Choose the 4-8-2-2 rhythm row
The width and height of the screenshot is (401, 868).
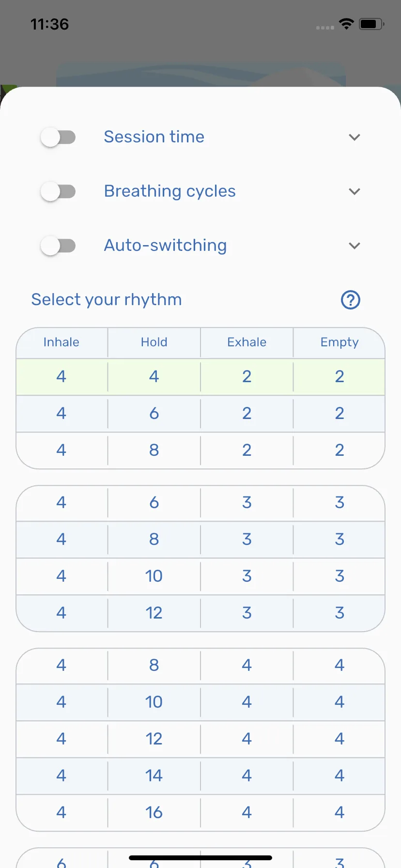pos(200,450)
